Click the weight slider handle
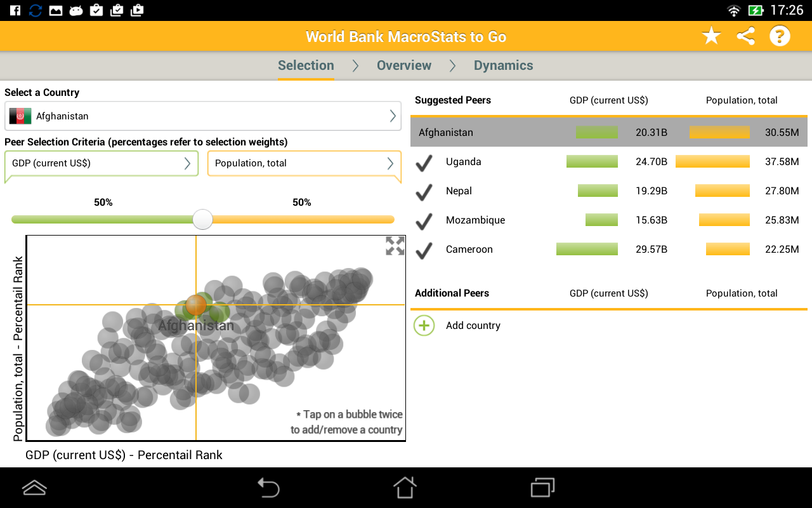Viewport: 812px width, 508px height. point(202,220)
